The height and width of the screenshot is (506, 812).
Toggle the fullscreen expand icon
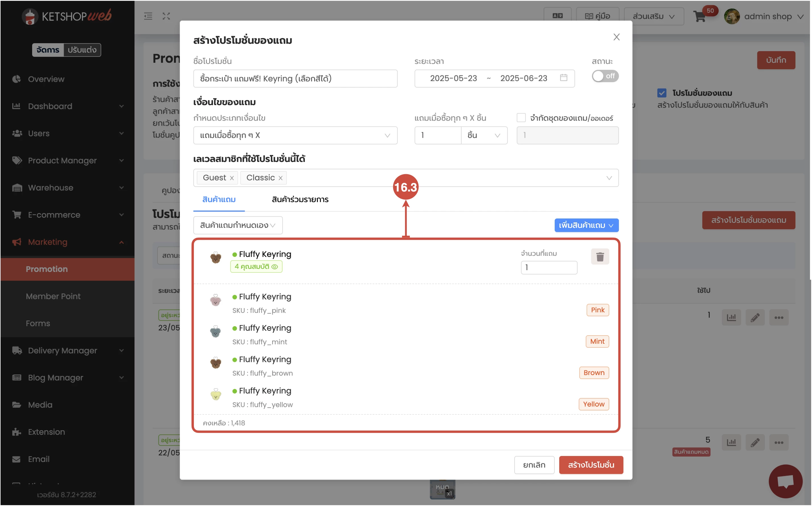click(166, 16)
